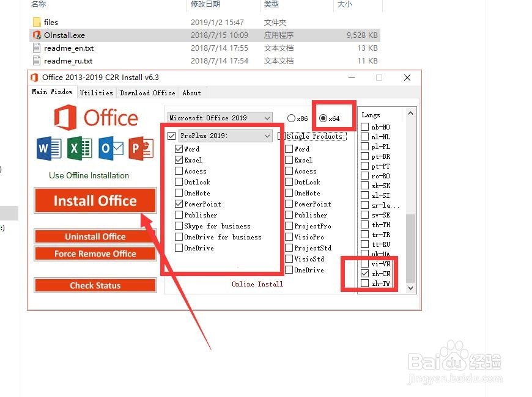Enable Skype for business checkbox
The image size is (532, 397).
coord(179,226)
